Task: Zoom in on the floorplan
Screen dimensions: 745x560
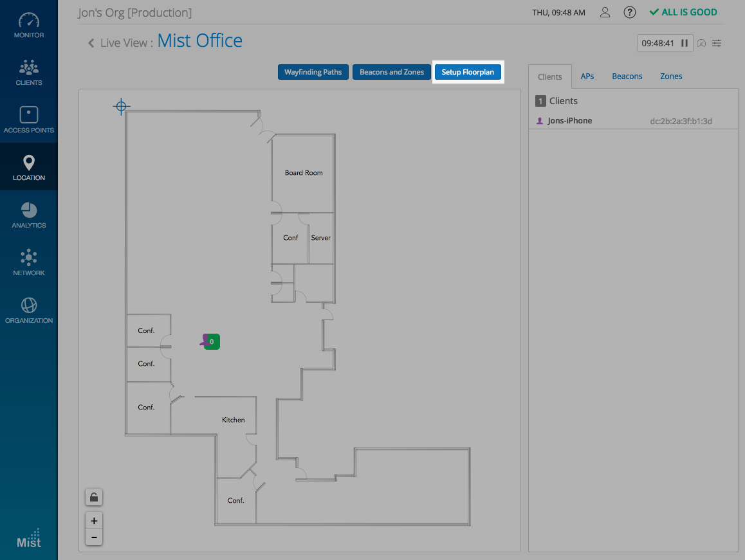Action: pyautogui.click(x=94, y=521)
